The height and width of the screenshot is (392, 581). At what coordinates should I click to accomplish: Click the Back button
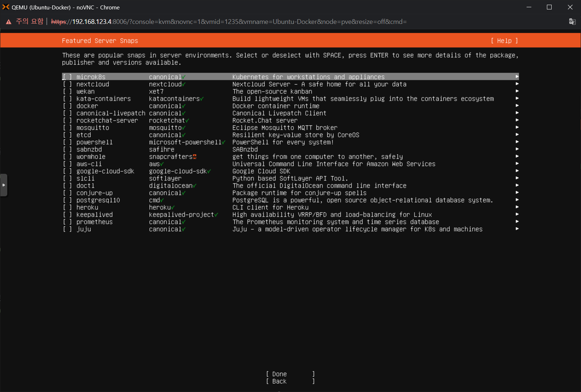coord(290,381)
